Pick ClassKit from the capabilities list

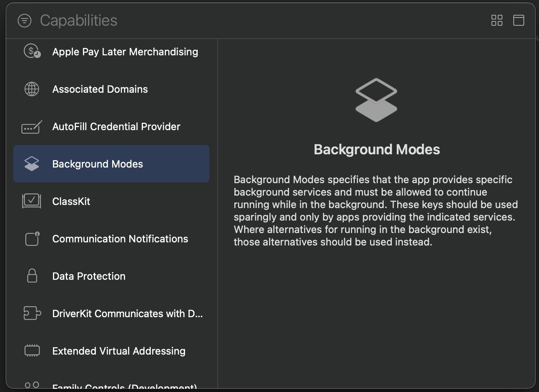111,201
